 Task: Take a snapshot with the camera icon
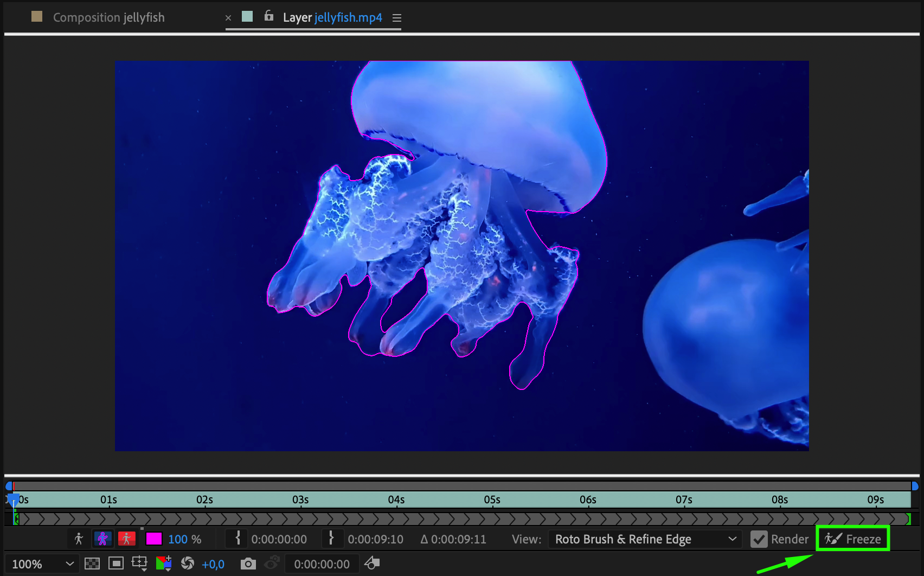(x=248, y=564)
